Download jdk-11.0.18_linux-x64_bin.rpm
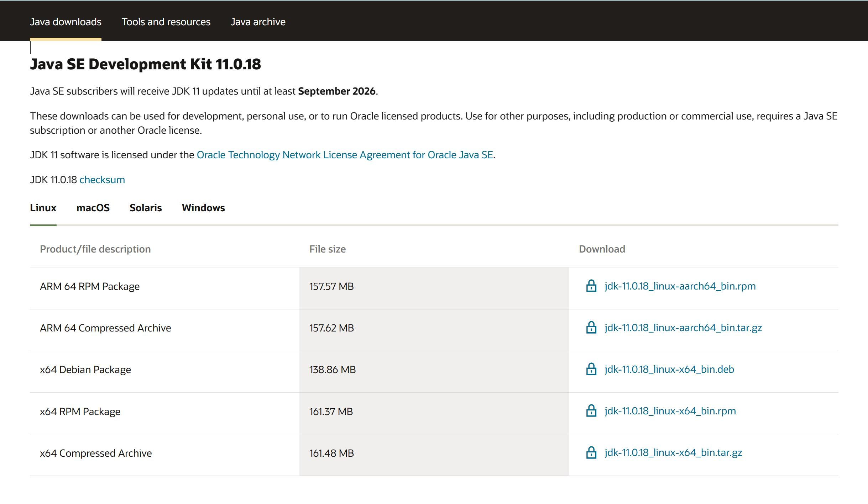 tap(670, 411)
